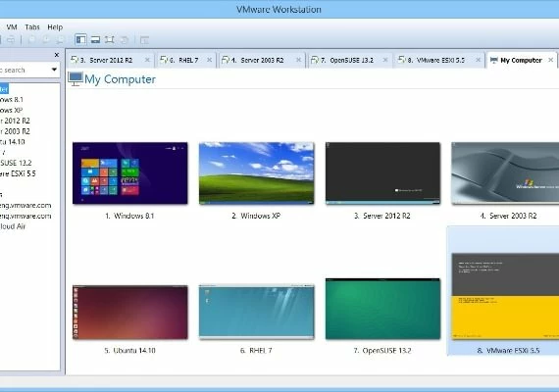The width and height of the screenshot is (559, 392).
Task: Click into the library search field
Action: [x=24, y=70]
